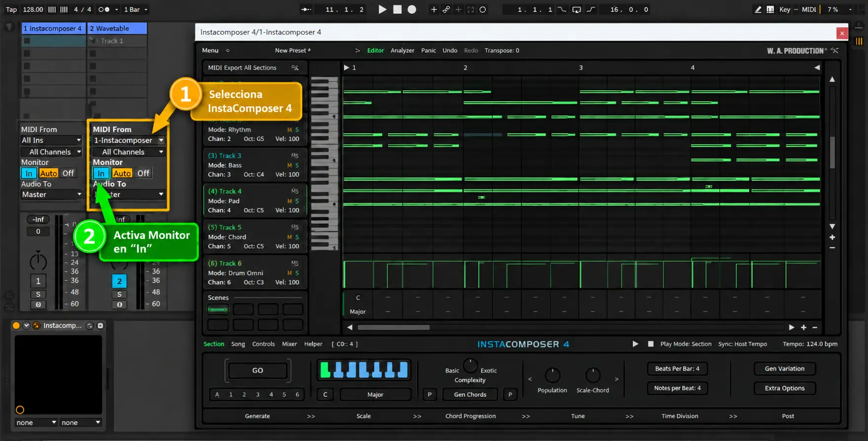Set Wavetable track Monitor to Off
The image size is (868, 441).
click(143, 173)
